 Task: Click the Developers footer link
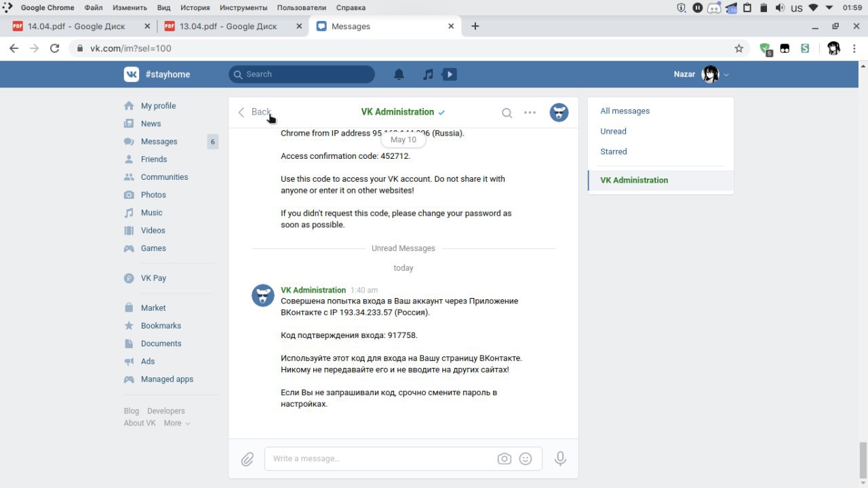click(166, 411)
